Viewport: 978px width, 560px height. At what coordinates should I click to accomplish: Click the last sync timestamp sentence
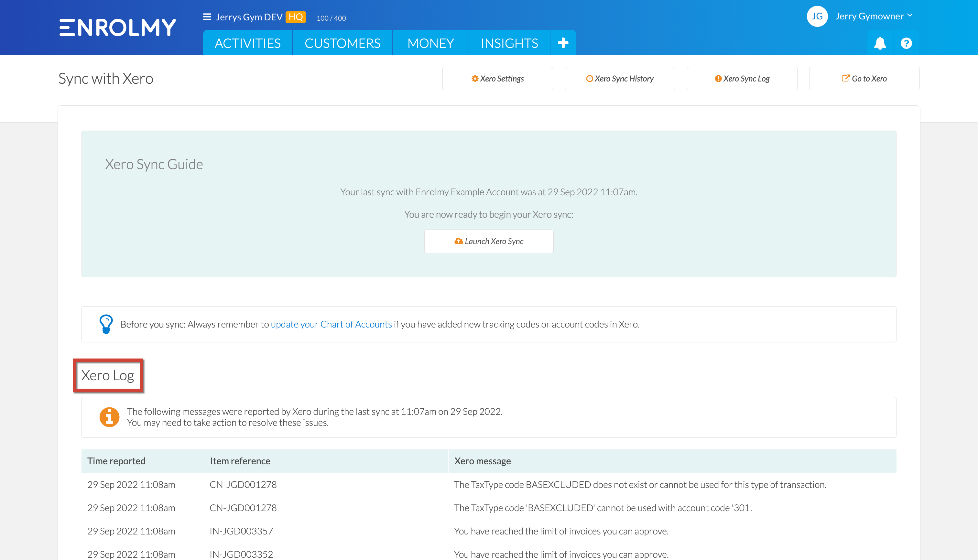[489, 192]
